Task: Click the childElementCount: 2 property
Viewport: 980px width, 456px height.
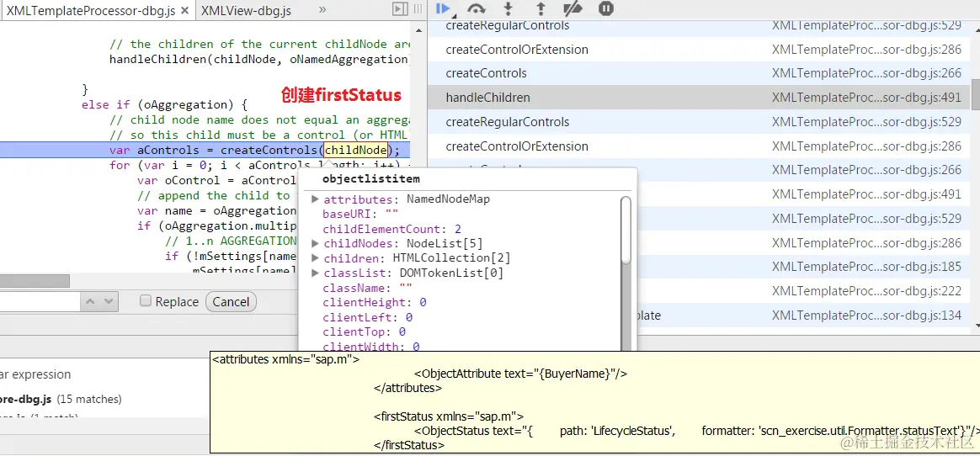Action: pyautogui.click(x=391, y=229)
